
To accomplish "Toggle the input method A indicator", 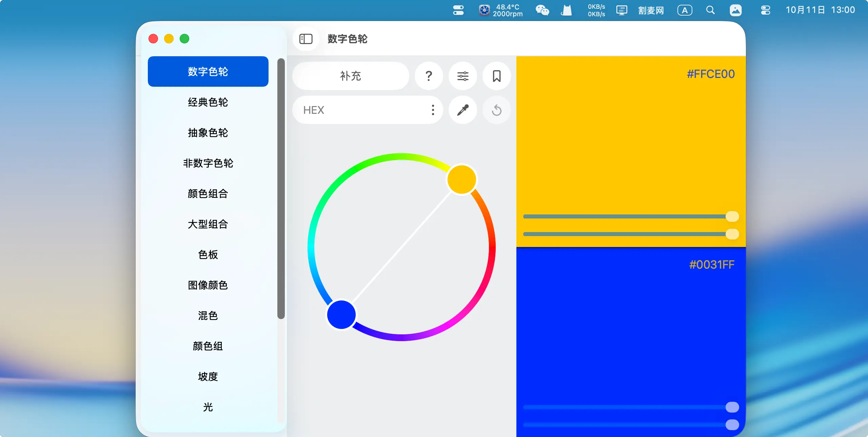I will [685, 10].
